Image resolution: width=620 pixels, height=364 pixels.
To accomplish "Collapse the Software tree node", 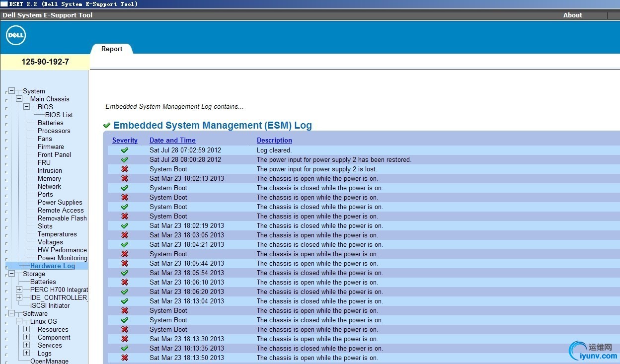I will [11, 313].
